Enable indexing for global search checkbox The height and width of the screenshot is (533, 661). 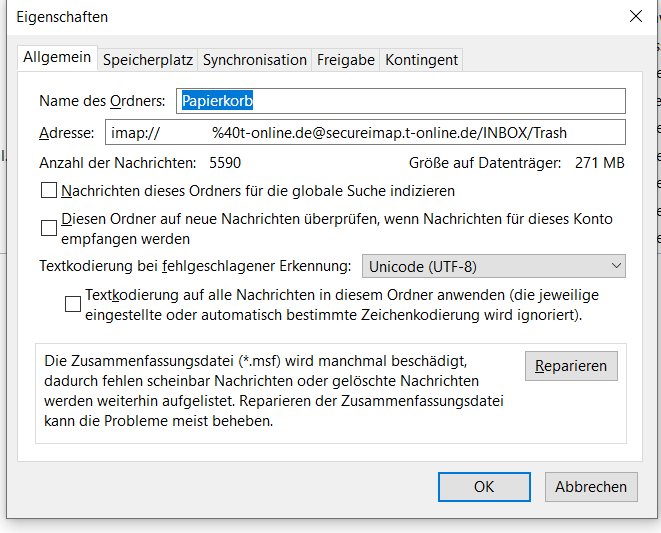pyautogui.click(x=49, y=190)
